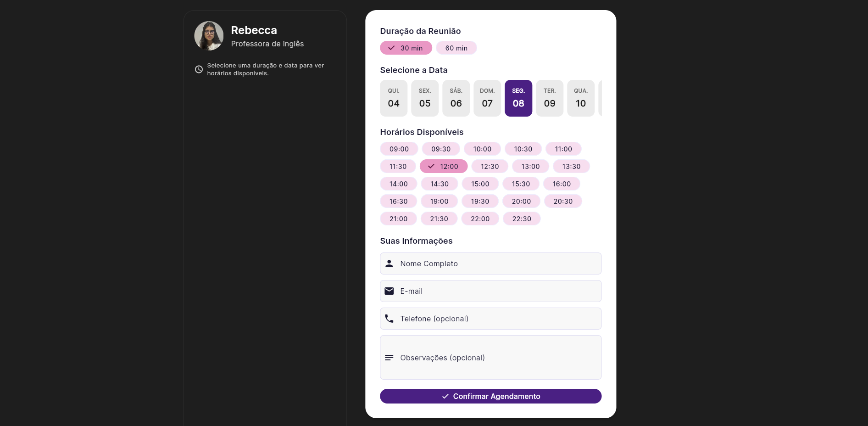The height and width of the screenshot is (426, 868).
Task: Click the phone icon in the Telefone field
Action: [389, 319]
